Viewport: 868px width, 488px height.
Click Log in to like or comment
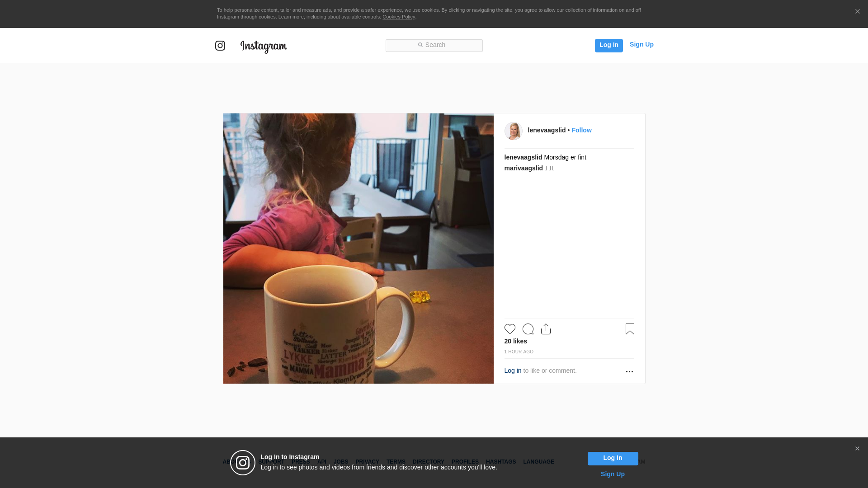pos(513,371)
